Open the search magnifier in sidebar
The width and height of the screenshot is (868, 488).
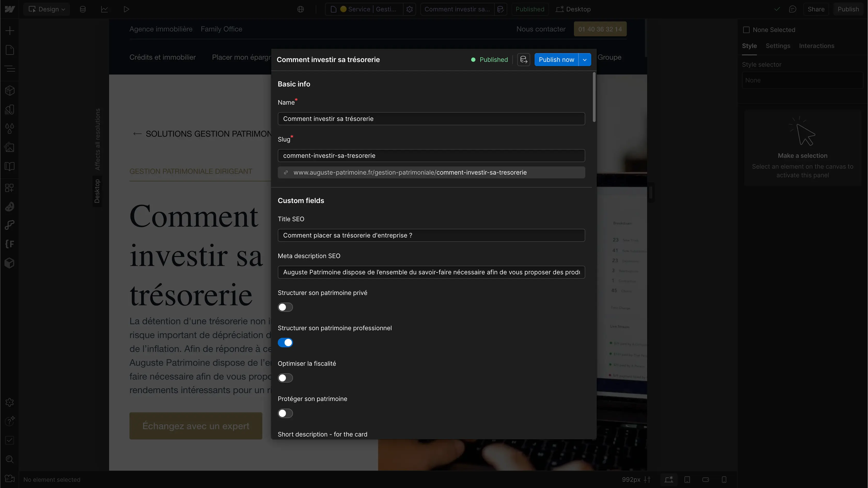coord(10,459)
